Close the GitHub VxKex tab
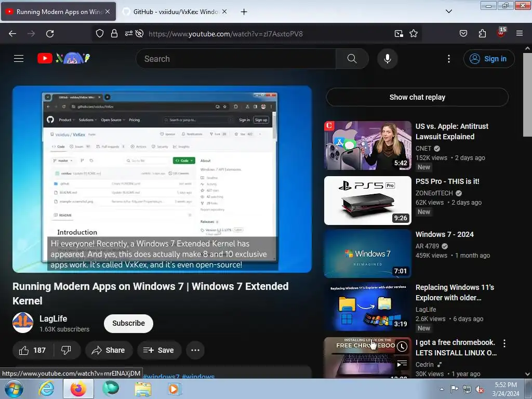The height and width of the screenshot is (399, 532). click(224, 11)
